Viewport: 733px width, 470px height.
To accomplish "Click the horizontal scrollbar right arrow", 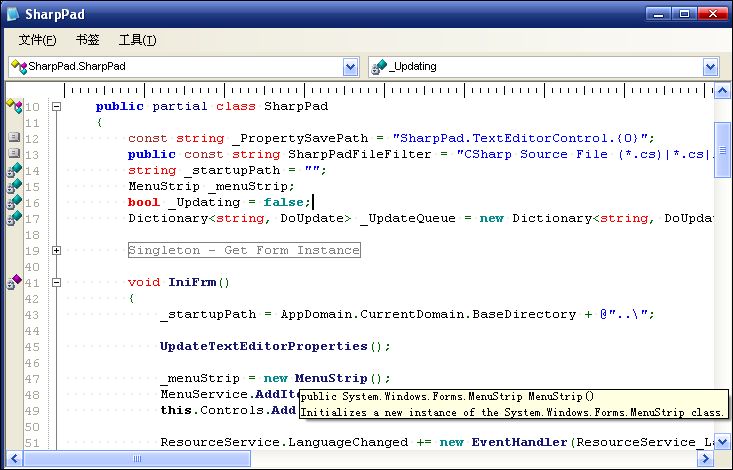I will [706, 459].
